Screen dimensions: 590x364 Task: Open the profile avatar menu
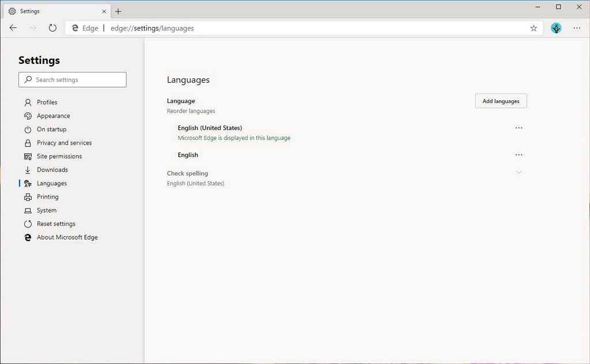click(x=556, y=28)
